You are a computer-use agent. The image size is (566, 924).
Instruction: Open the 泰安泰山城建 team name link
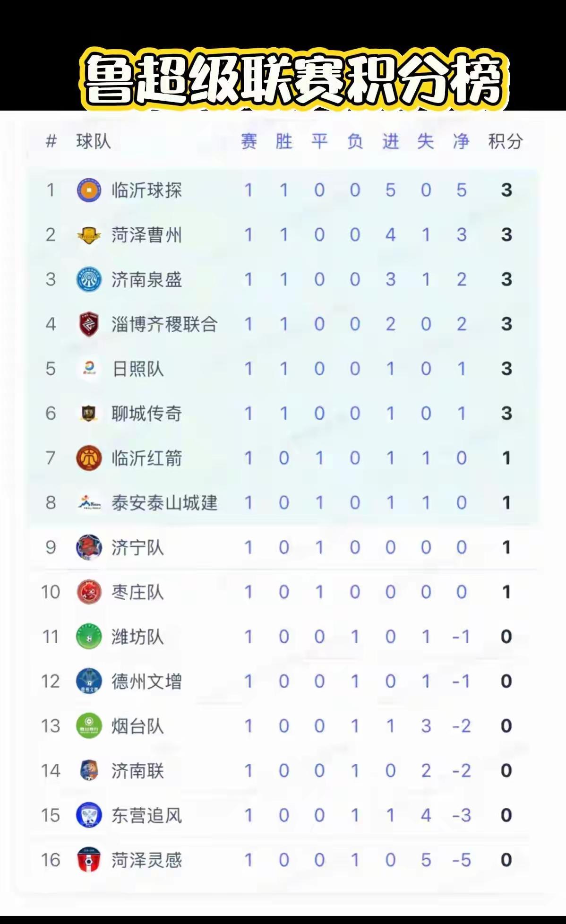[164, 503]
